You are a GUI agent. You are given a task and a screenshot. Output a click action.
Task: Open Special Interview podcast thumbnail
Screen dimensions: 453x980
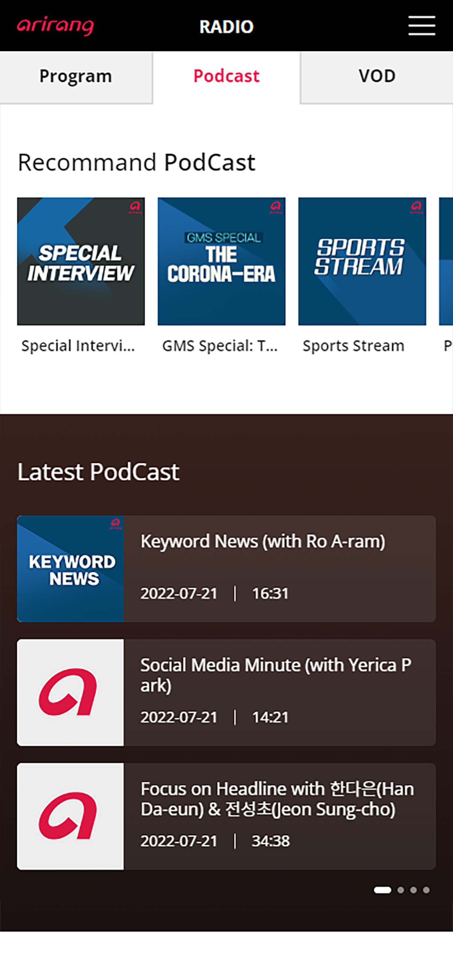81,261
